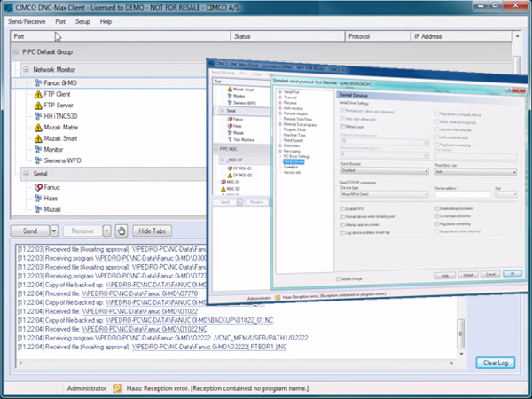Enable the Refresh port checkbox

[x=342, y=127]
